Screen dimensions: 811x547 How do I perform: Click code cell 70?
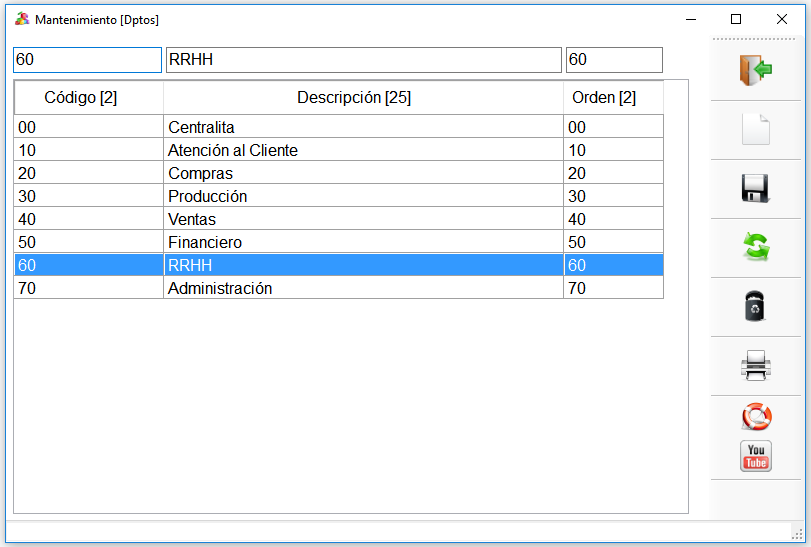click(x=88, y=288)
